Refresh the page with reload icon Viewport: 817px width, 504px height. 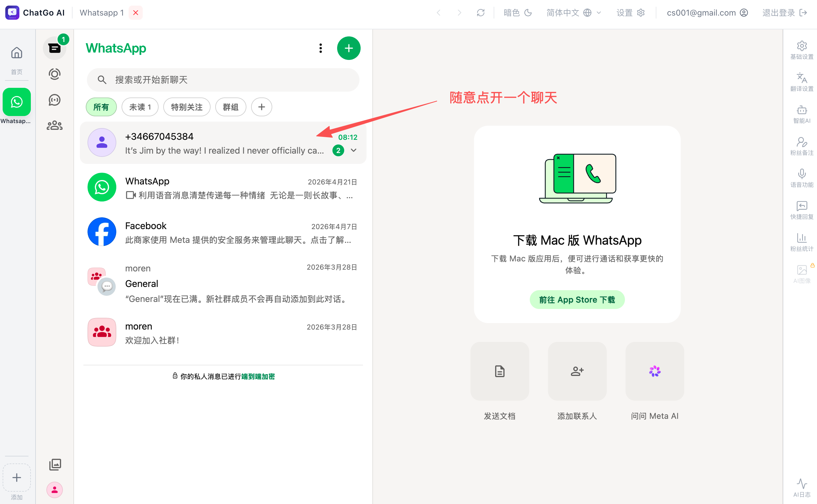click(x=480, y=13)
